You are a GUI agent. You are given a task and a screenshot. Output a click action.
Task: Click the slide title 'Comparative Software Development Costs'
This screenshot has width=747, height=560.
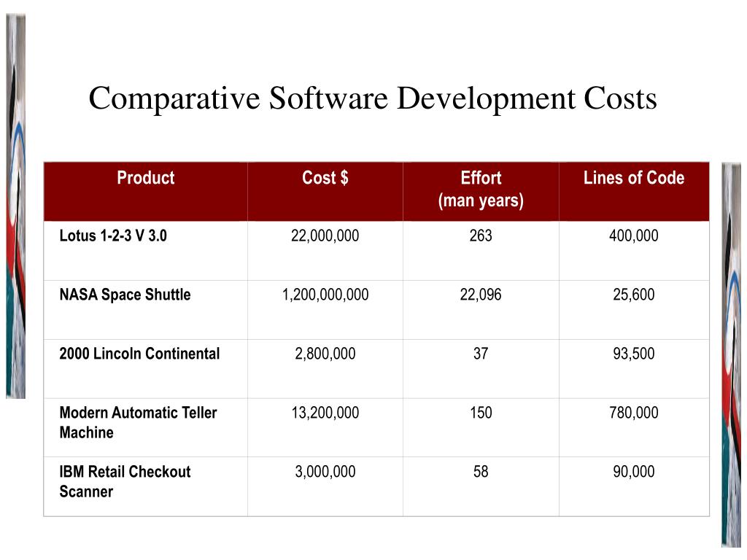pos(373,99)
